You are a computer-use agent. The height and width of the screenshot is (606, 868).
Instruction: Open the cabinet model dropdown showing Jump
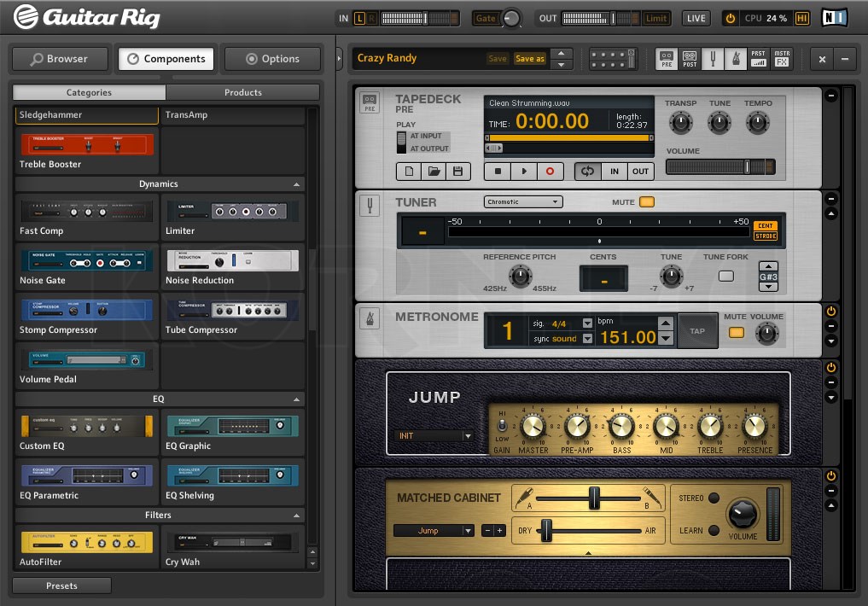click(434, 530)
